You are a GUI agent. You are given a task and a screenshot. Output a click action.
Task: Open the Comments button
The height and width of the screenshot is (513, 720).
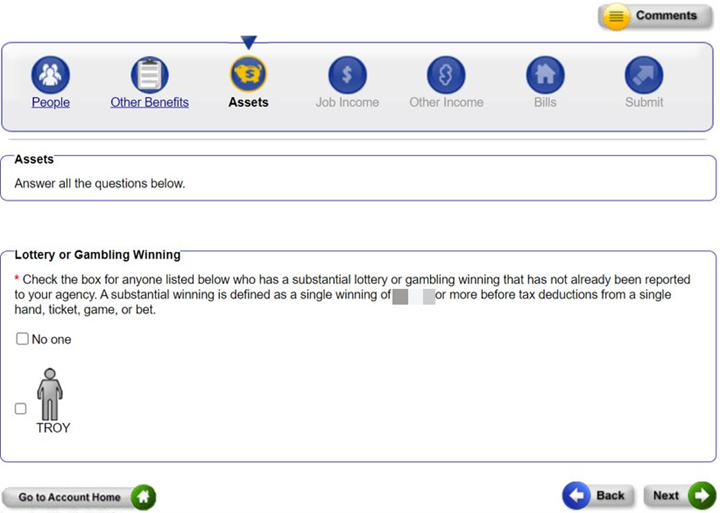tap(665, 16)
